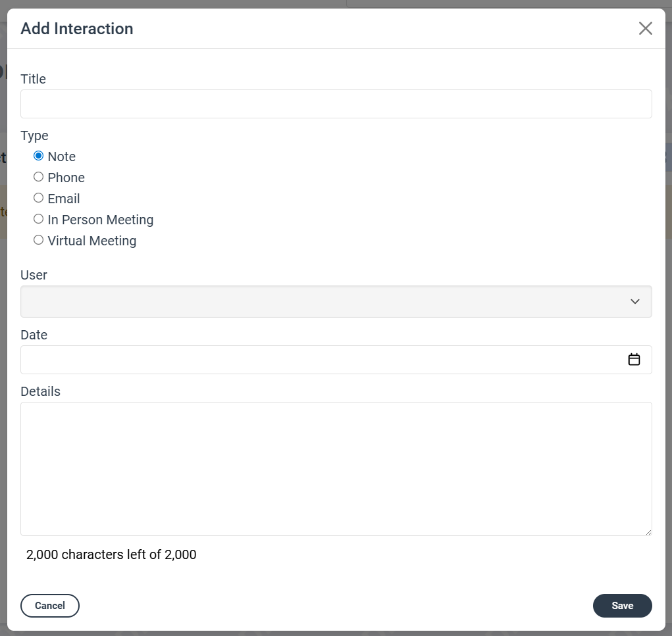The image size is (672, 636).
Task: Pick In Person Meeting type
Action: [39, 219]
